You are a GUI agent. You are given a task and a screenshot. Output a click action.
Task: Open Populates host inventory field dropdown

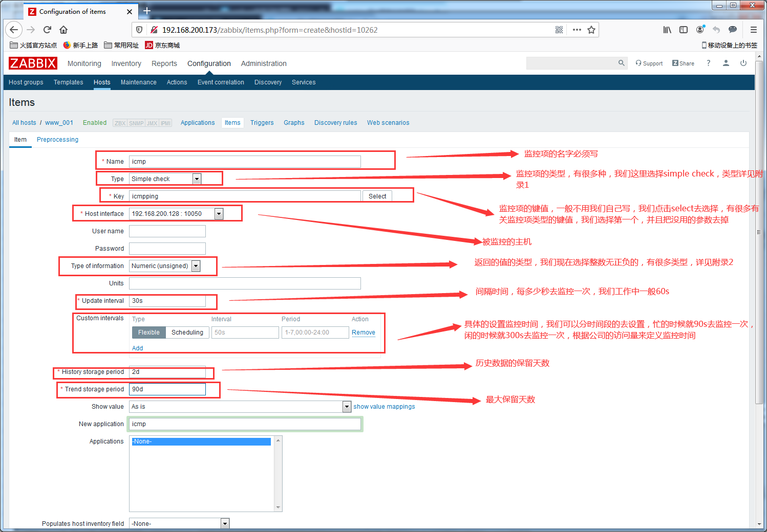click(179, 523)
